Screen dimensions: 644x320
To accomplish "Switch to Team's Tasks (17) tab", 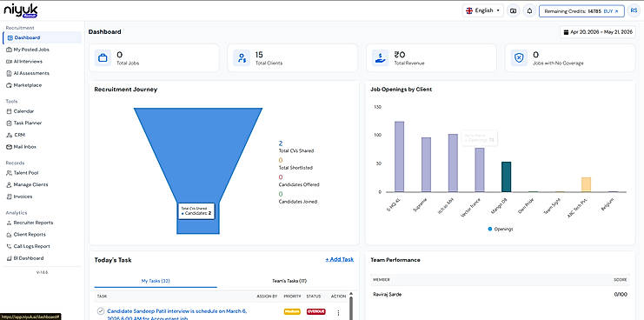I will coord(289,281).
